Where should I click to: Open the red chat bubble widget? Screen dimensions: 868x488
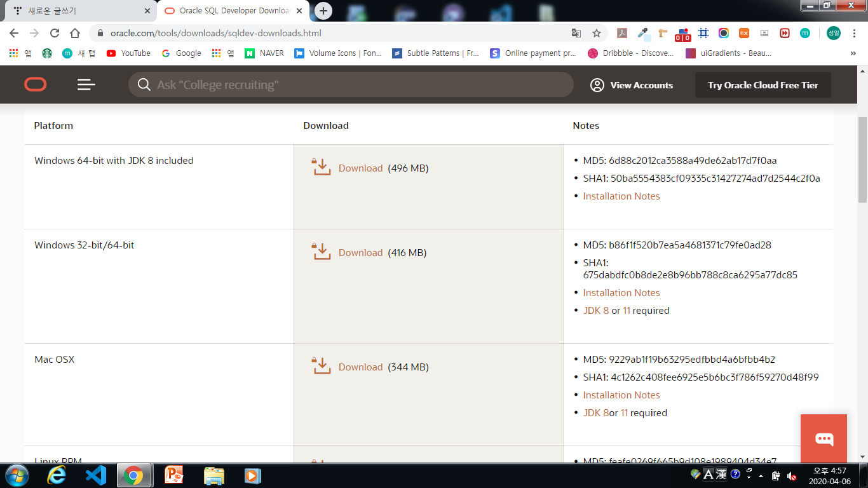(824, 438)
